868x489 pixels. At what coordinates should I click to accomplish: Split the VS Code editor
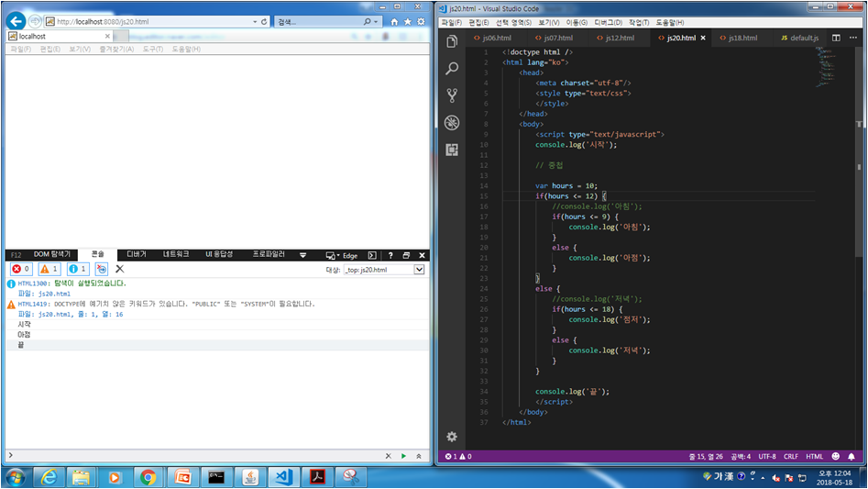[836, 38]
